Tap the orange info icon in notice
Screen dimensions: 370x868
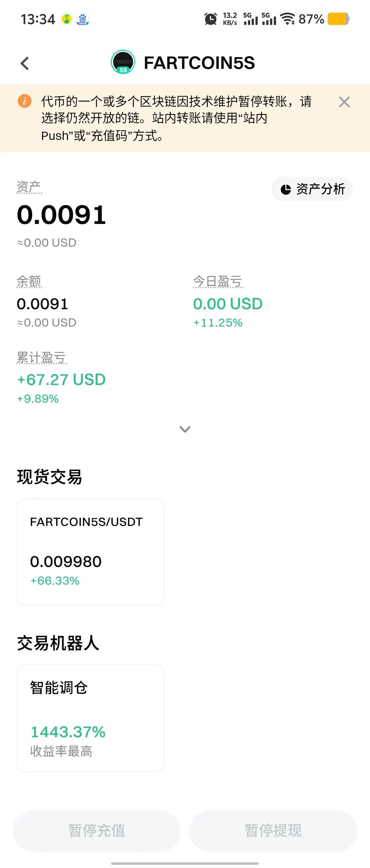(25, 101)
